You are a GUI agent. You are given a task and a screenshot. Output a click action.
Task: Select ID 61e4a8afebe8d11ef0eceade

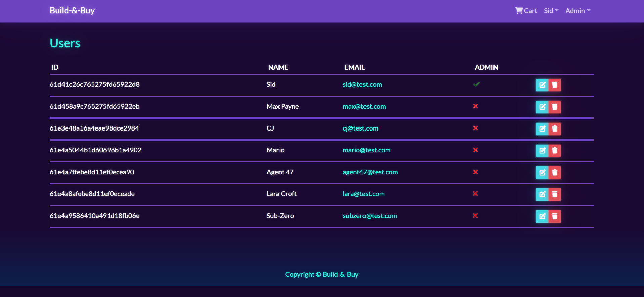click(92, 194)
